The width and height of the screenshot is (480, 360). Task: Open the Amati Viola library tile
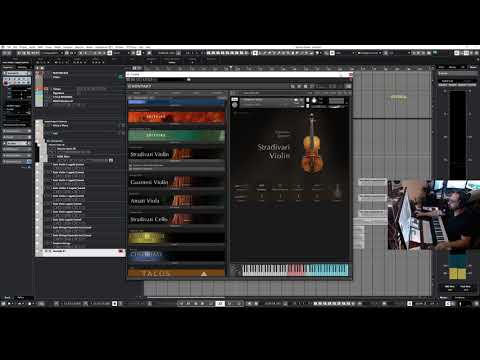pos(176,201)
